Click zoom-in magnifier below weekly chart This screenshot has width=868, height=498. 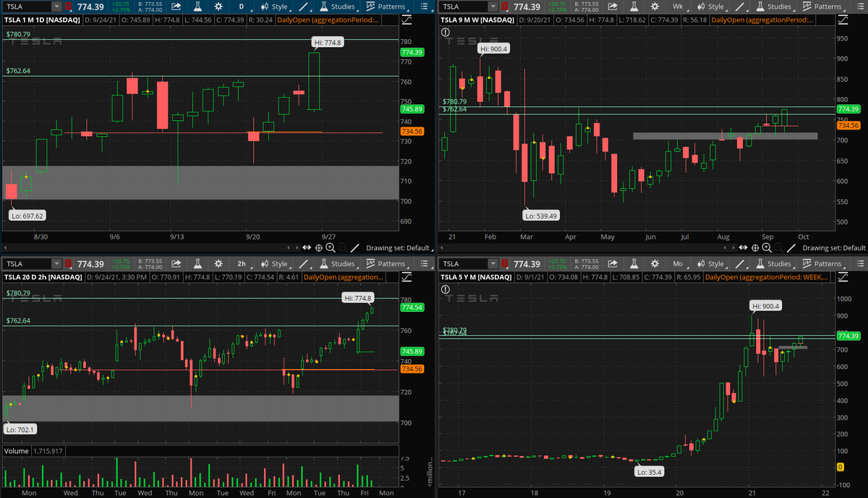[x=768, y=248]
